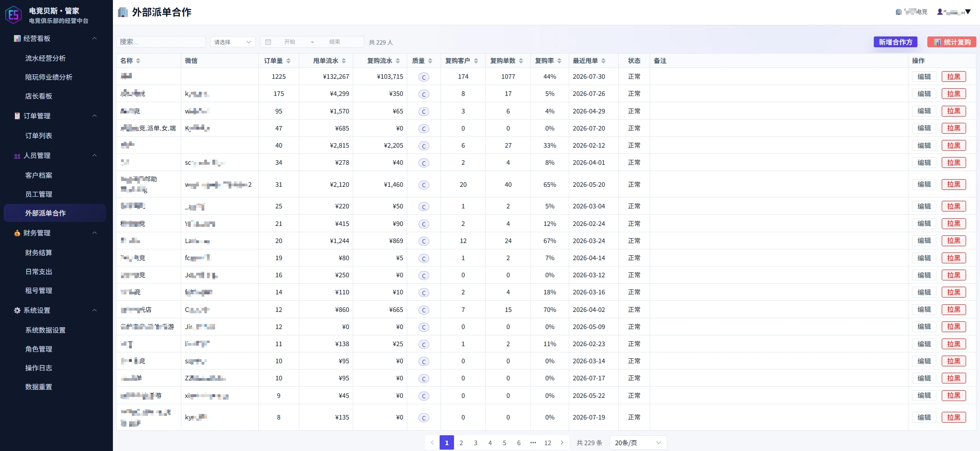Sort by 质量 column arrows

click(x=430, y=61)
